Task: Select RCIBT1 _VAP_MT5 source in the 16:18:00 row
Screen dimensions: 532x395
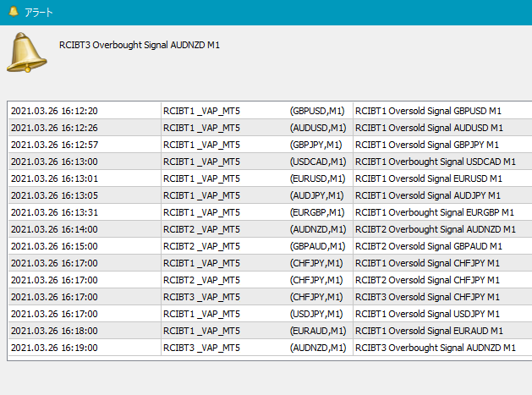Action: [x=201, y=332]
